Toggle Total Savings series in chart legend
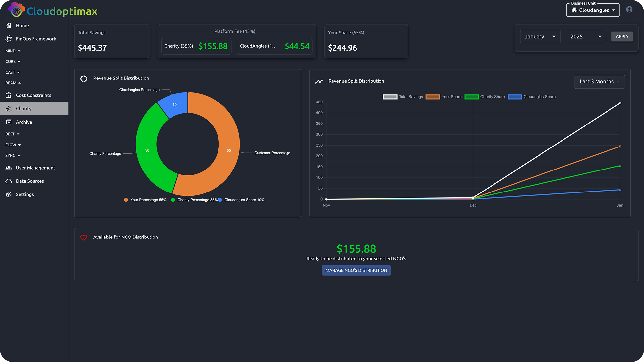 pos(403,97)
